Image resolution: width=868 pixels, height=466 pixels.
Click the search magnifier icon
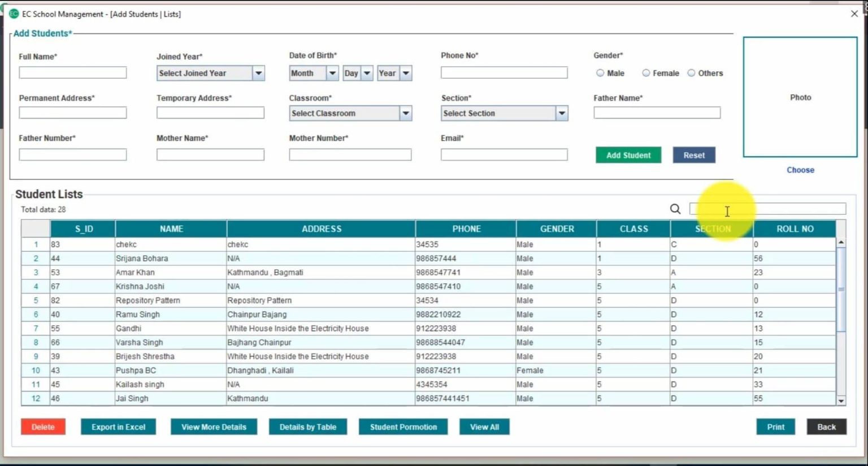coord(675,209)
